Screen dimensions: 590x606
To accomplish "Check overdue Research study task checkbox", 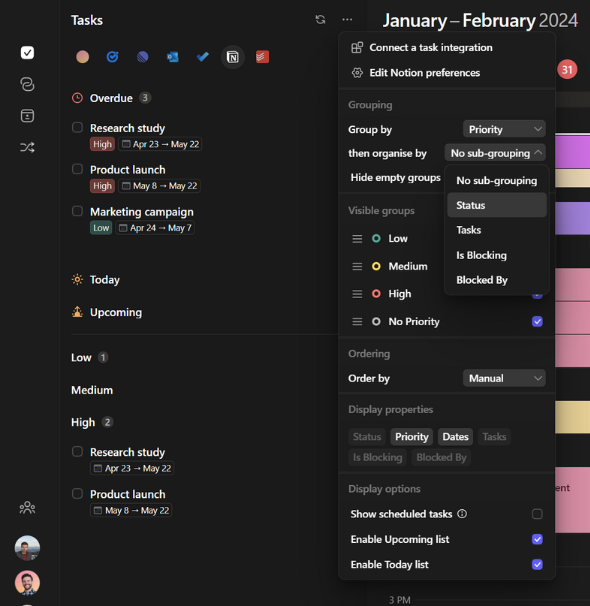I will click(x=77, y=127).
